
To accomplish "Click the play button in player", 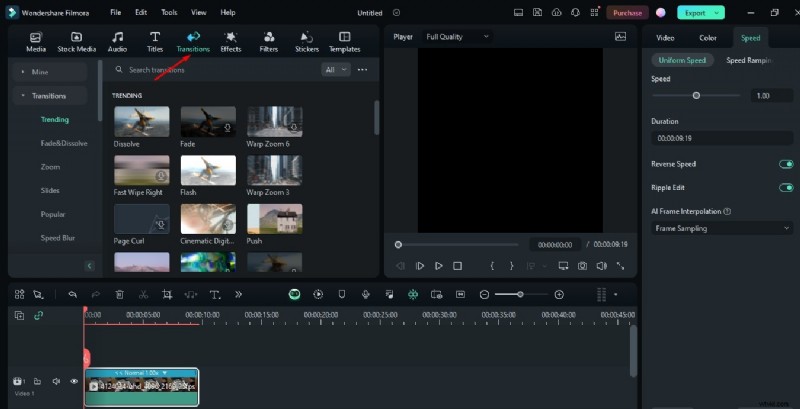I will [x=438, y=266].
